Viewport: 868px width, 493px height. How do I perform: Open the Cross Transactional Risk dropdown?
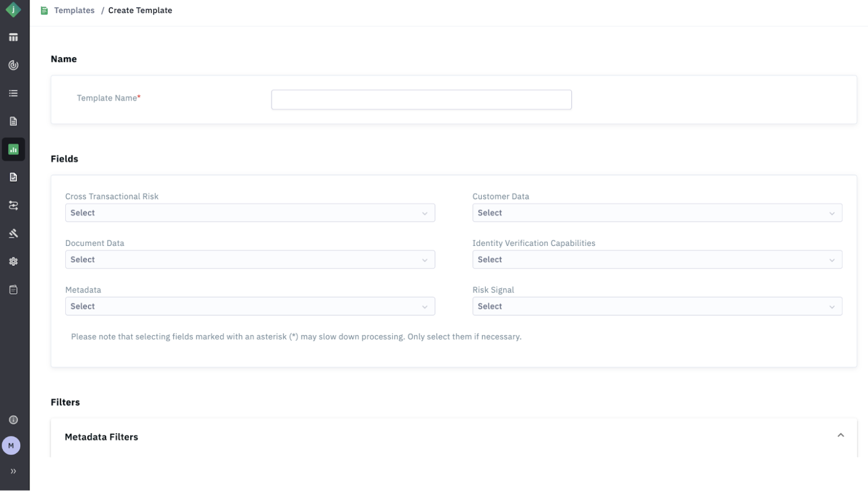(250, 213)
